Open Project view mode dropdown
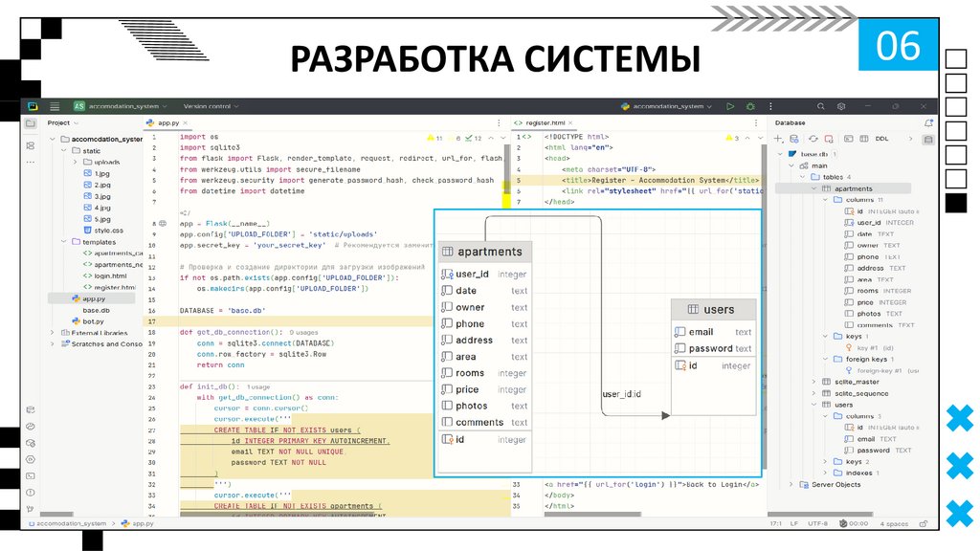The height and width of the screenshot is (551, 980). (x=62, y=123)
